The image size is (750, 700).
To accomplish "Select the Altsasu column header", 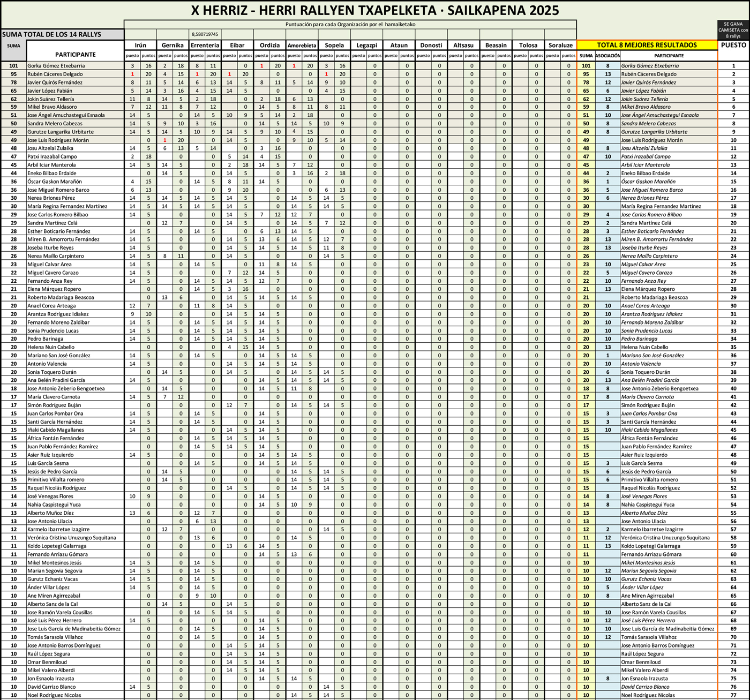I will click(x=463, y=45).
